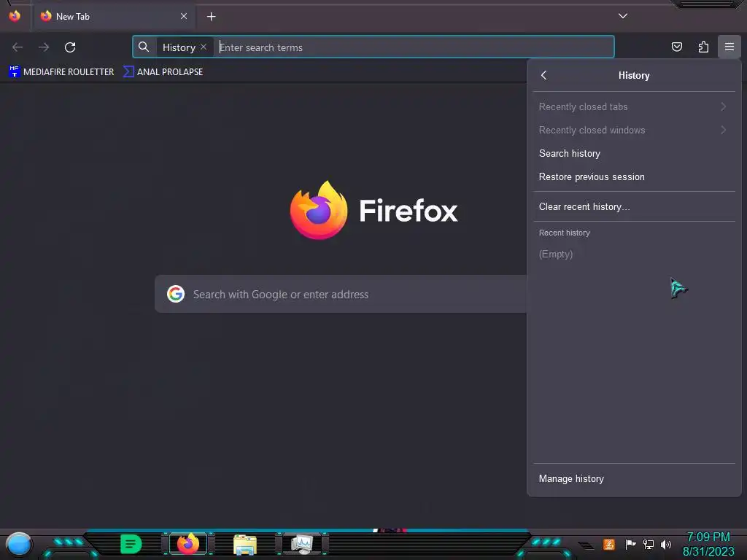Close the New Tab tab

pos(183,16)
